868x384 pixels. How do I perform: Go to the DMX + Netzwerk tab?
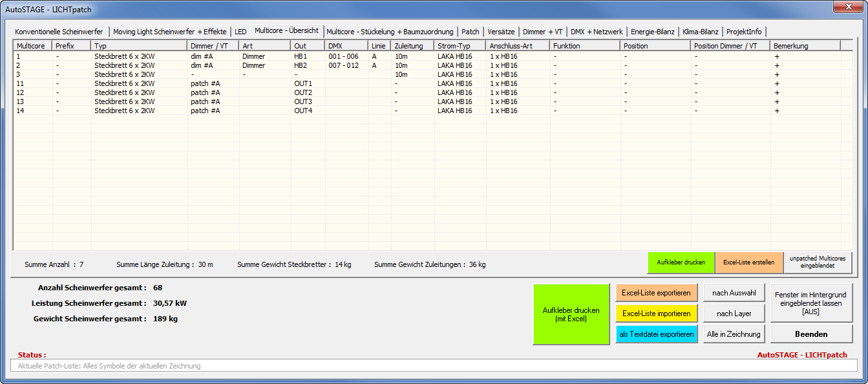tap(596, 32)
